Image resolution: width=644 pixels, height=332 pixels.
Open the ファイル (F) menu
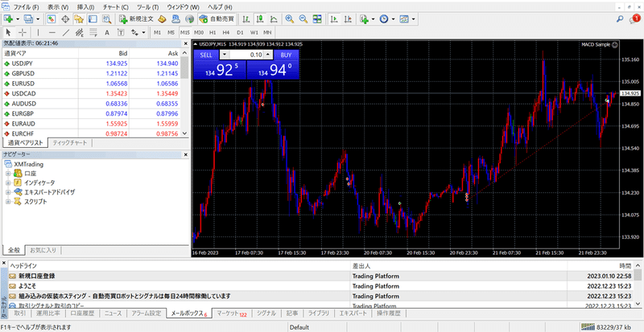27,7
